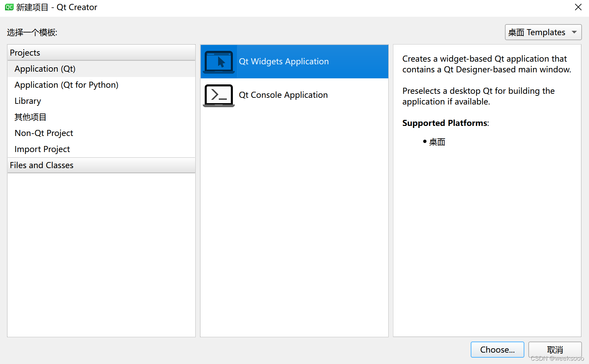Select the 其他项目 category
The image size is (589, 364).
click(101, 117)
